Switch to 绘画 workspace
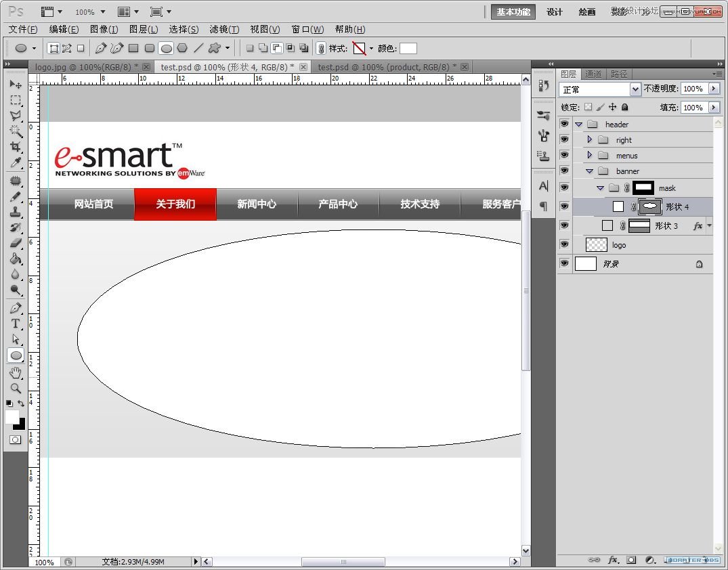 click(587, 12)
